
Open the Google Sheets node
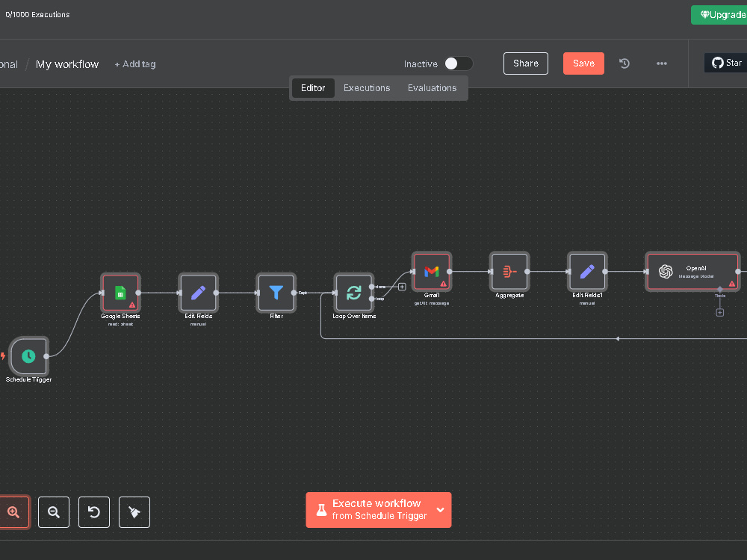[x=120, y=293]
